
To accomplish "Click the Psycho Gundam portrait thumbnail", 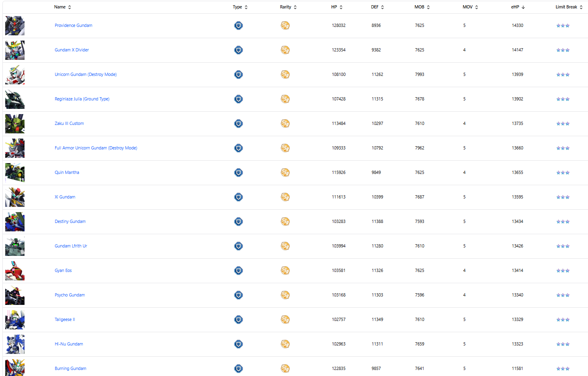I will (15, 295).
